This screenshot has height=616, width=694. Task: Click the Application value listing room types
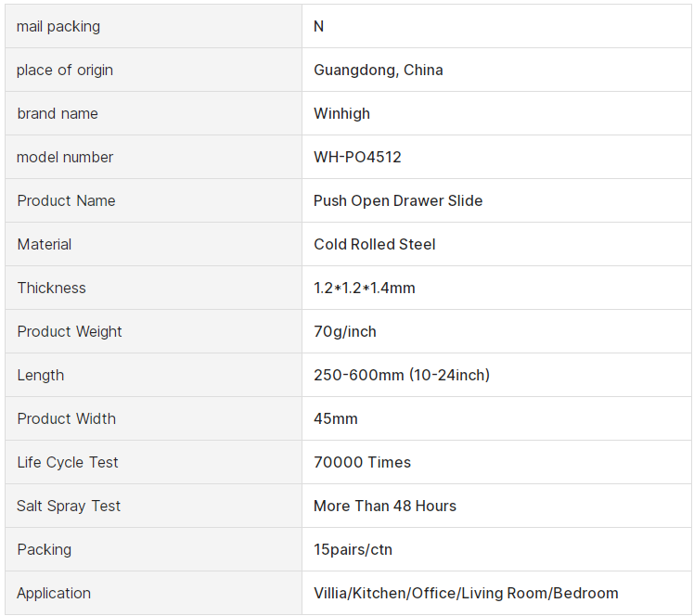click(x=465, y=594)
